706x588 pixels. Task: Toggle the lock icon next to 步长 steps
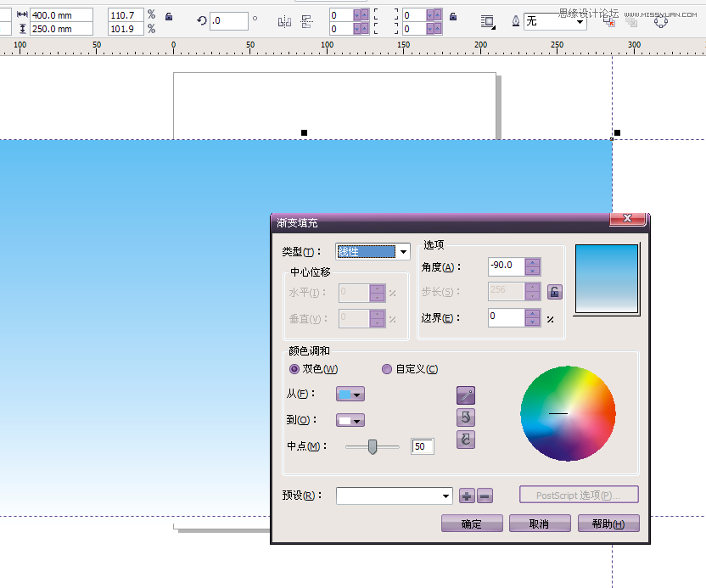[553, 292]
